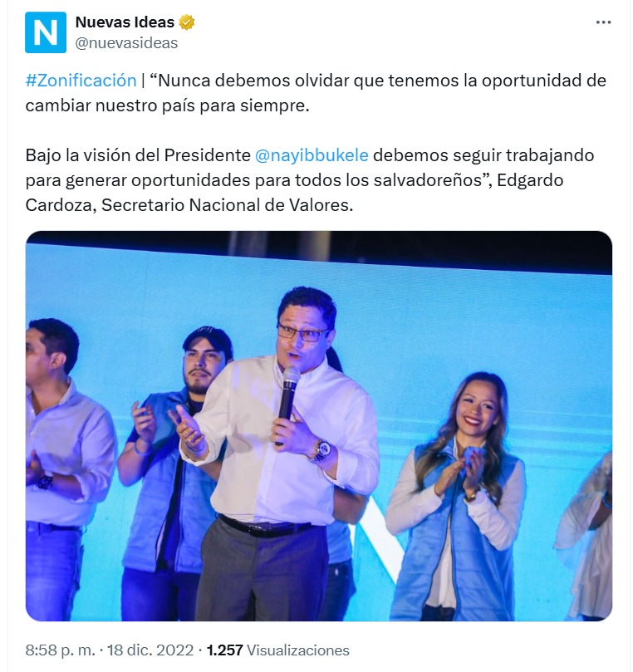Click the Nuevas Ideas display name

point(125,22)
